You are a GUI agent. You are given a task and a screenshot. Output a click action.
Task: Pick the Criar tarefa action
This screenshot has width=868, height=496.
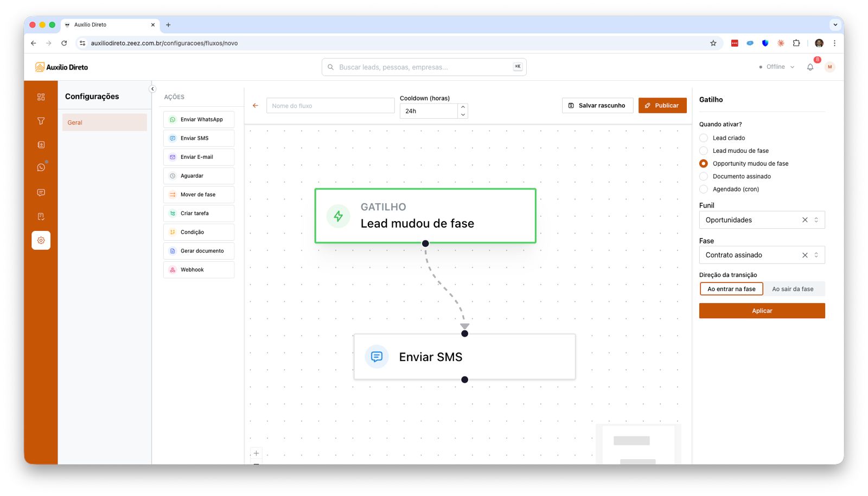pos(199,213)
